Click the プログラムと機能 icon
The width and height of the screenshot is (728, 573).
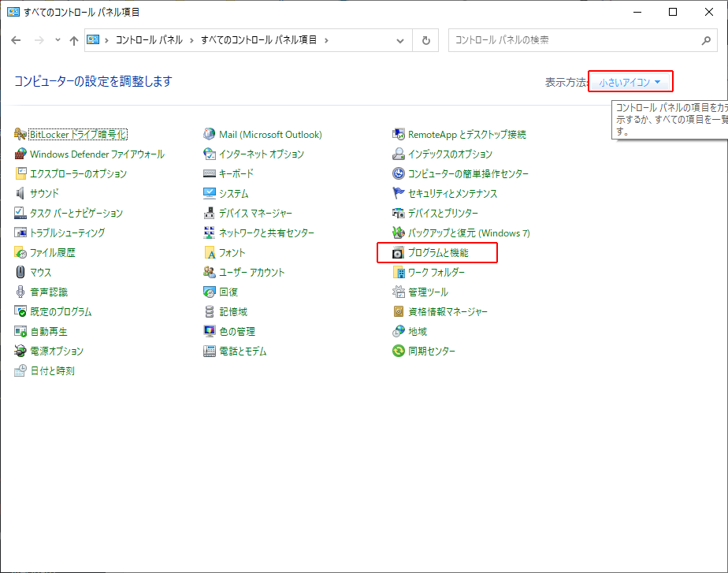[399, 253]
